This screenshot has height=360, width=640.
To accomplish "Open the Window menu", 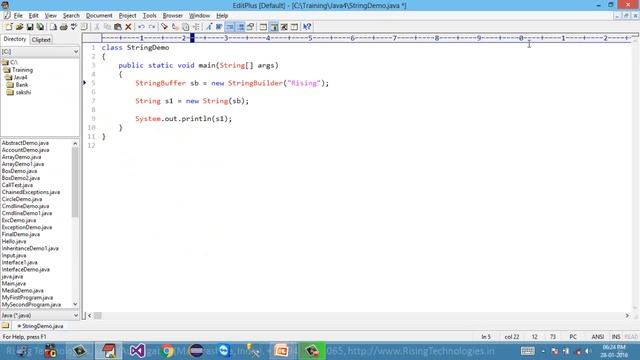I will [199, 16].
